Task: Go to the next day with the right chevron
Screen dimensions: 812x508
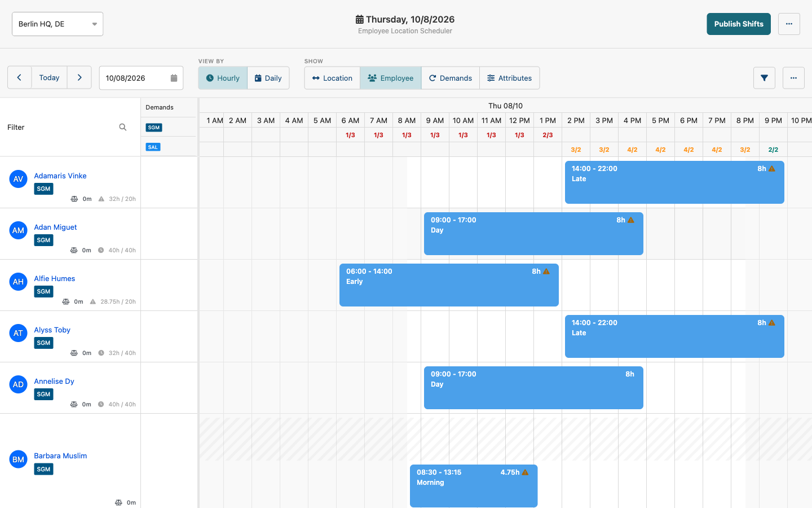Action: coord(80,78)
